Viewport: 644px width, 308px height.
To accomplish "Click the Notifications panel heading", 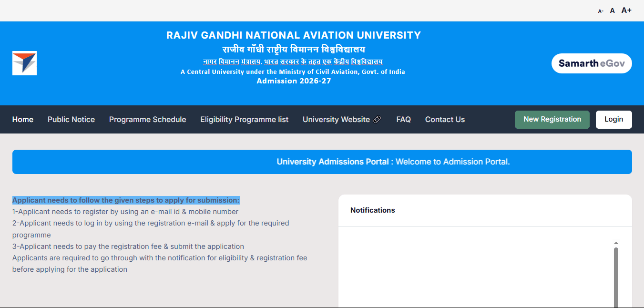I will 373,210.
